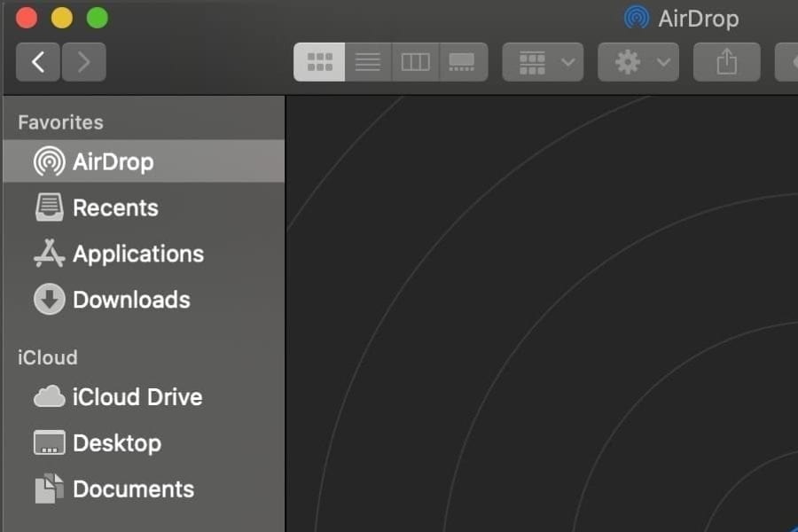Switch to list view
This screenshot has width=798, height=532.
point(367,61)
